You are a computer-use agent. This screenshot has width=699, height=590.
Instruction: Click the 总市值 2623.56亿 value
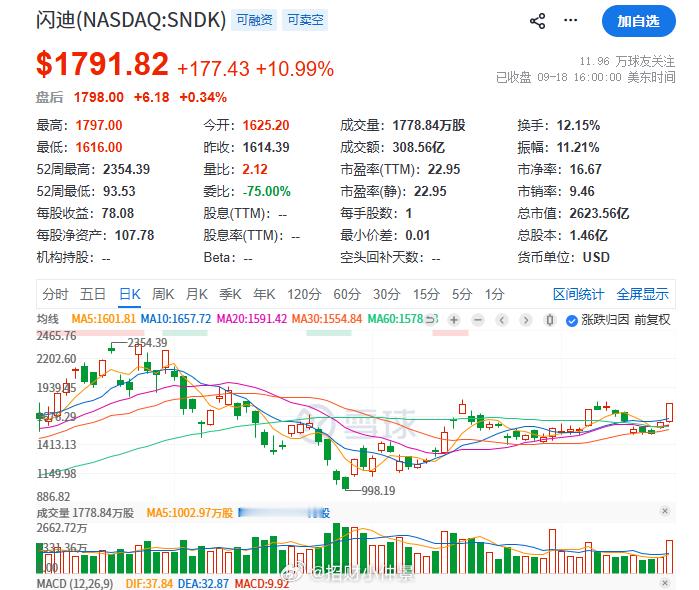[x=599, y=213]
